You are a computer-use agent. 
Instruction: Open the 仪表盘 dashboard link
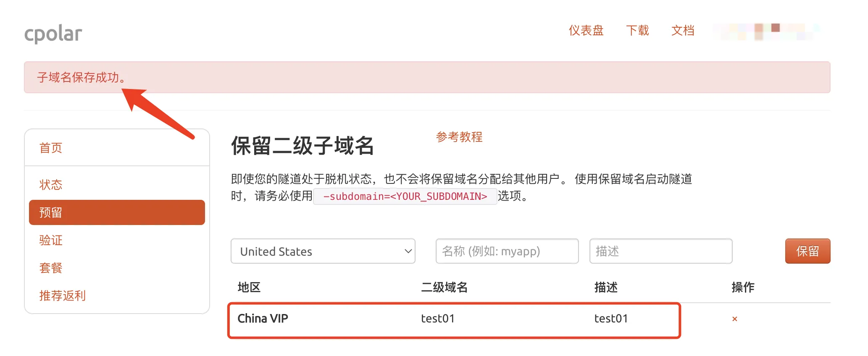tap(586, 31)
